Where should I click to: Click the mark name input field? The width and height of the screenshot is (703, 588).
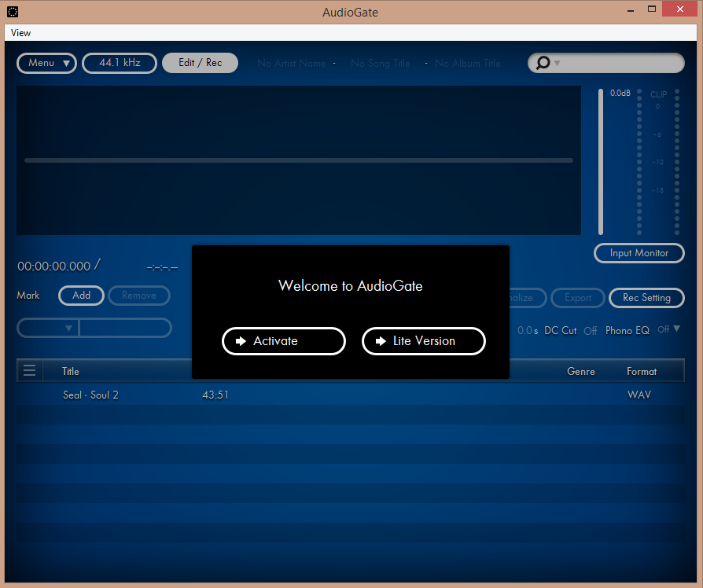125,328
